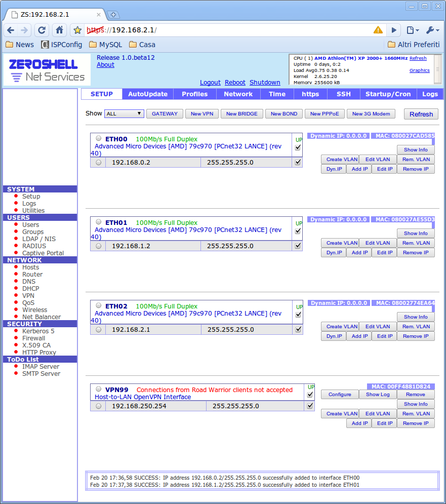Viewport: 446px width, 504px height.
Task: Open the https tab
Action: click(310, 94)
